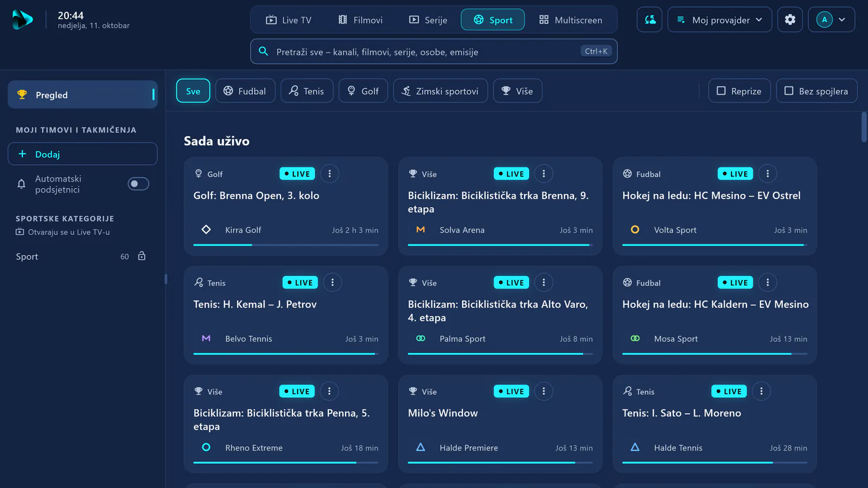The height and width of the screenshot is (488, 868).
Task: Enable the Bez spojlera checkbox
Action: click(816, 91)
